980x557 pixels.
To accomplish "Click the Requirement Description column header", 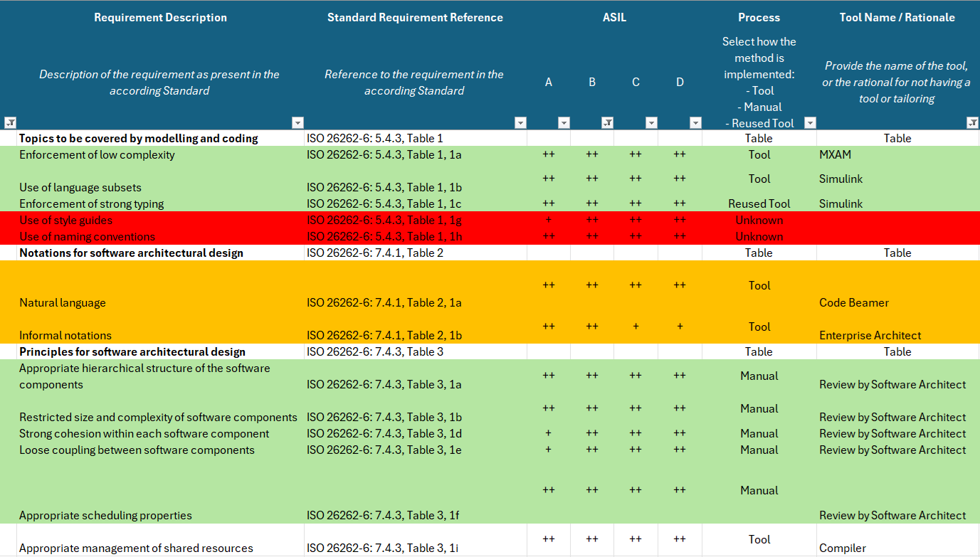I will [160, 18].
